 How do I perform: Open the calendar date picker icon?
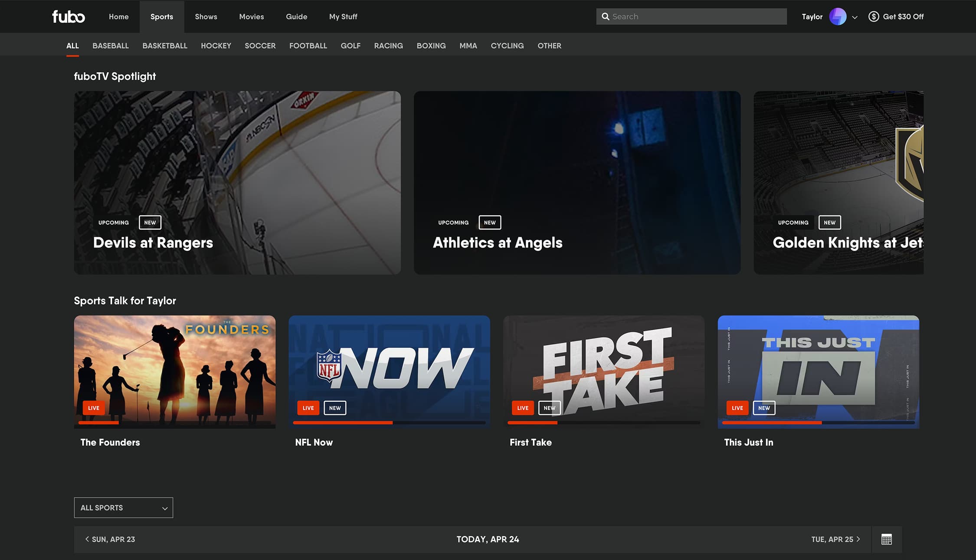pyautogui.click(x=887, y=539)
